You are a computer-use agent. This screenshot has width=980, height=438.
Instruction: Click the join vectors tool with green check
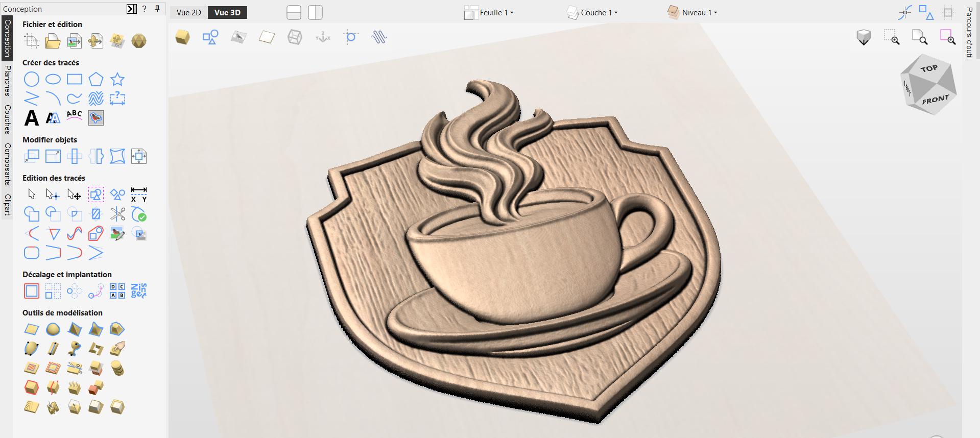(x=139, y=214)
